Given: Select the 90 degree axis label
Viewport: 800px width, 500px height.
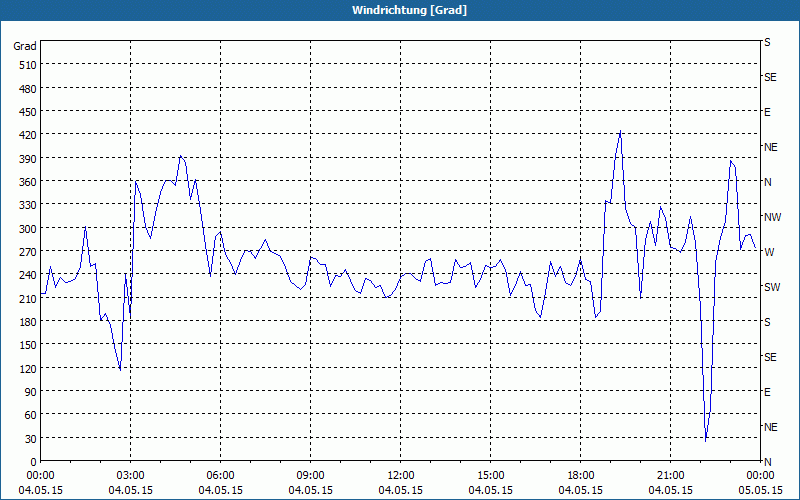Looking at the screenshot, I should tap(31, 392).
